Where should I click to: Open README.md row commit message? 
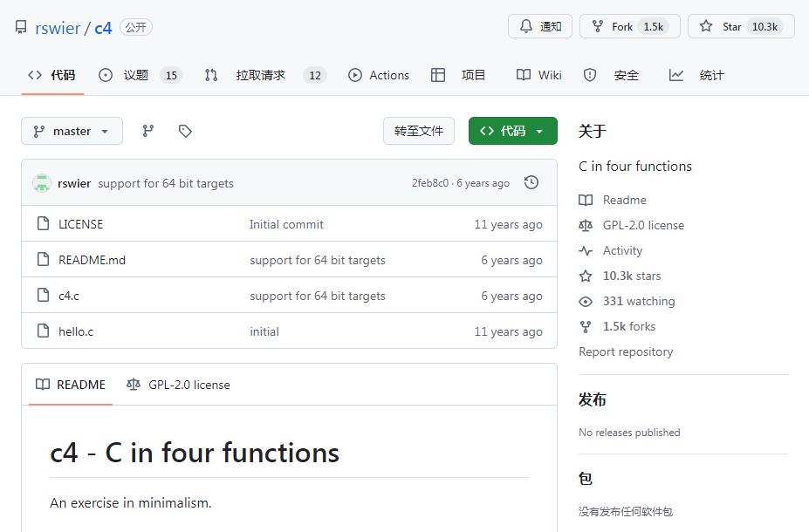(318, 260)
